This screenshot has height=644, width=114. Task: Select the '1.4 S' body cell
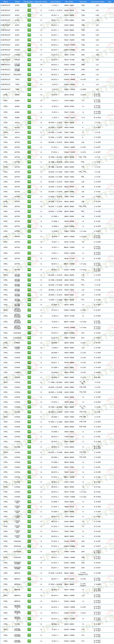(83, 118)
